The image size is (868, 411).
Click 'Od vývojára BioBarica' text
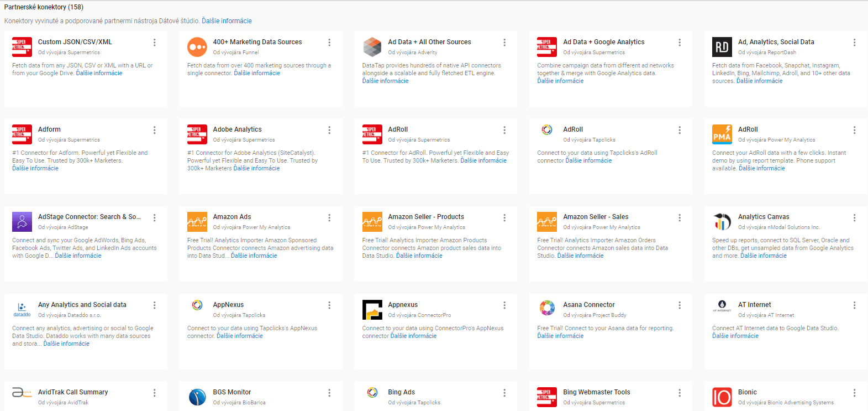coord(239,403)
